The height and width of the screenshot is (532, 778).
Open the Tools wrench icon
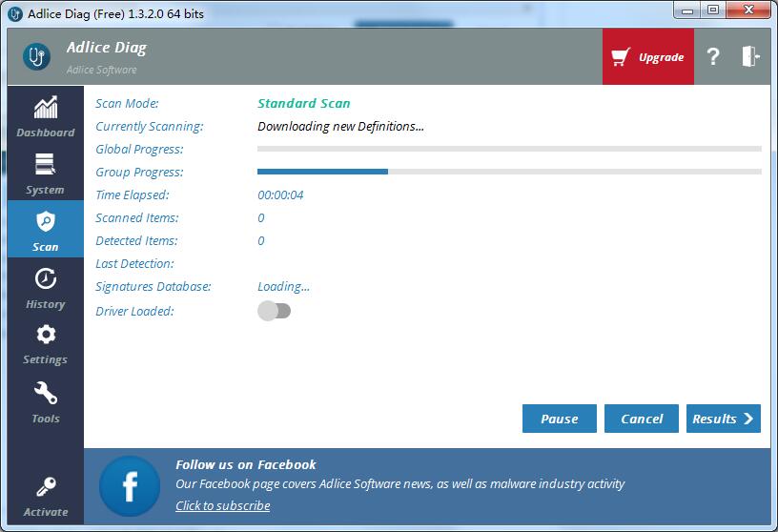[x=46, y=393]
